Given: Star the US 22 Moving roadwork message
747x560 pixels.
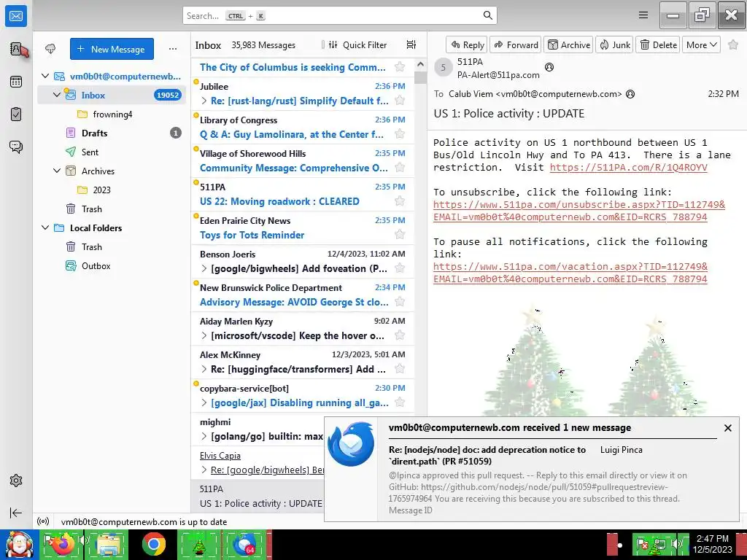Looking at the screenshot, I should (400, 201).
